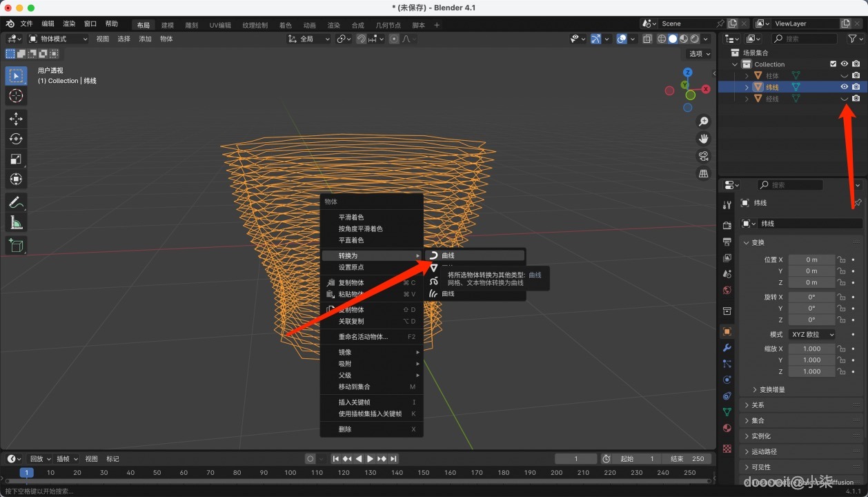Open the Modifiers wrench properties tab

[x=727, y=347]
